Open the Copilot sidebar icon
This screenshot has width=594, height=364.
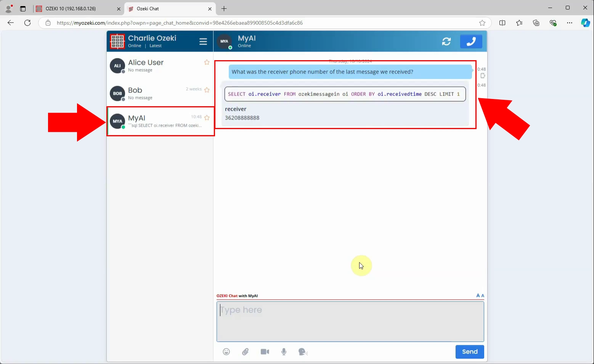[585, 23]
